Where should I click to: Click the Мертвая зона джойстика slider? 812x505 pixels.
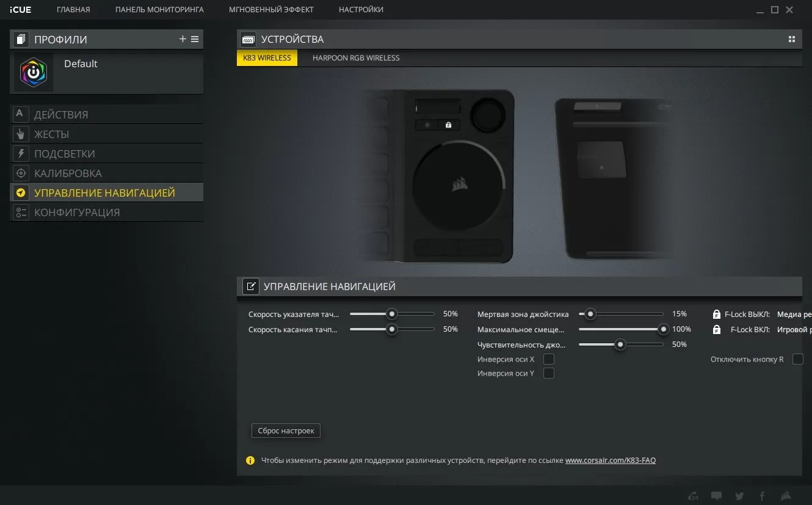(621, 314)
